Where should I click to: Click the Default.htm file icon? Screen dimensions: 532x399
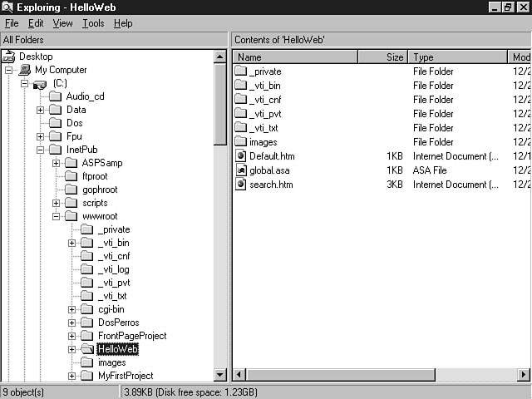click(241, 156)
